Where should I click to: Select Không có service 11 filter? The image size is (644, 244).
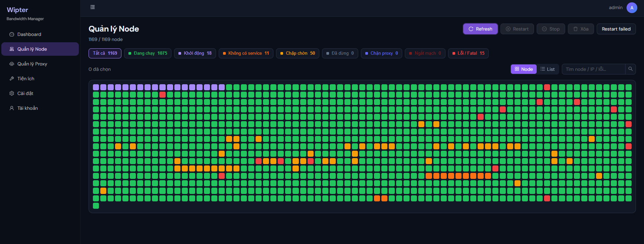246,53
